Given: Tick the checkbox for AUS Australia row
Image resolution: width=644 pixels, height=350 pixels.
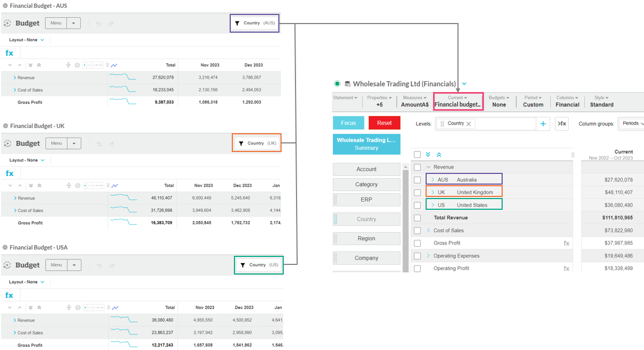Looking at the screenshot, I should (418, 180).
